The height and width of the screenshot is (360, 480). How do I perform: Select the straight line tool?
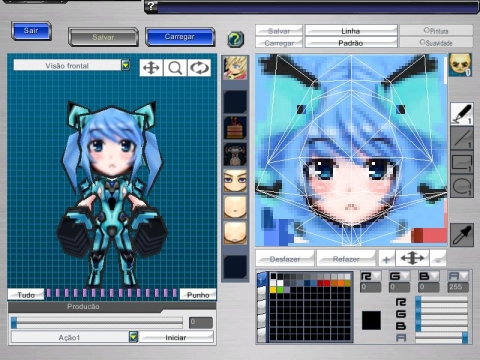pos(462,139)
